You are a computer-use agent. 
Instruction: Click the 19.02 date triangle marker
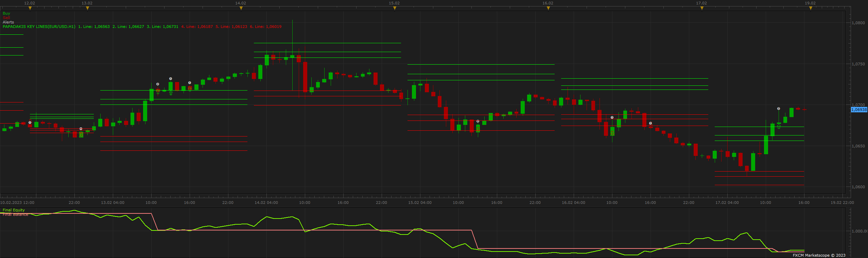coord(811,8)
